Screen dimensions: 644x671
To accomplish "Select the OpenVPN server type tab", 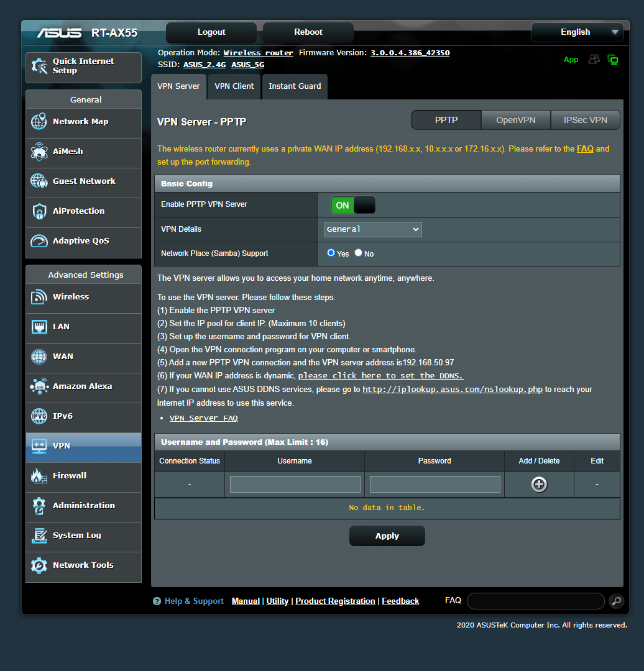I will click(x=515, y=121).
